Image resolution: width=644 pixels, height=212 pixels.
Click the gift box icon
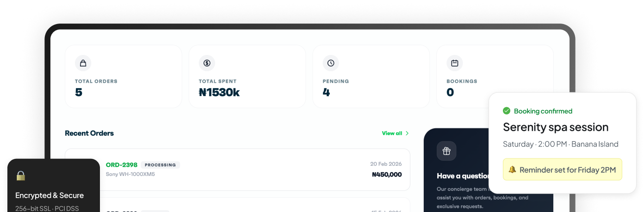click(x=446, y=151)
